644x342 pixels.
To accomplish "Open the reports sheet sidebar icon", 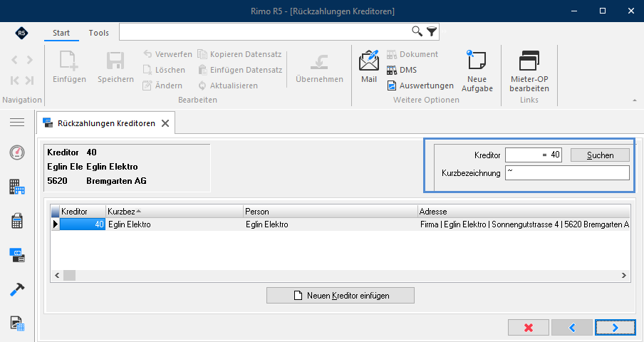I will click(x=17, y=323).
